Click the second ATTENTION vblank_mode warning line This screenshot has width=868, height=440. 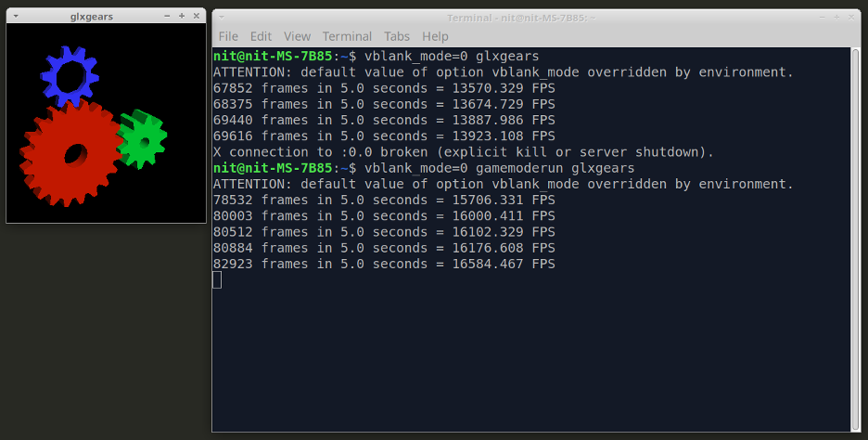(x=504, y=184)
